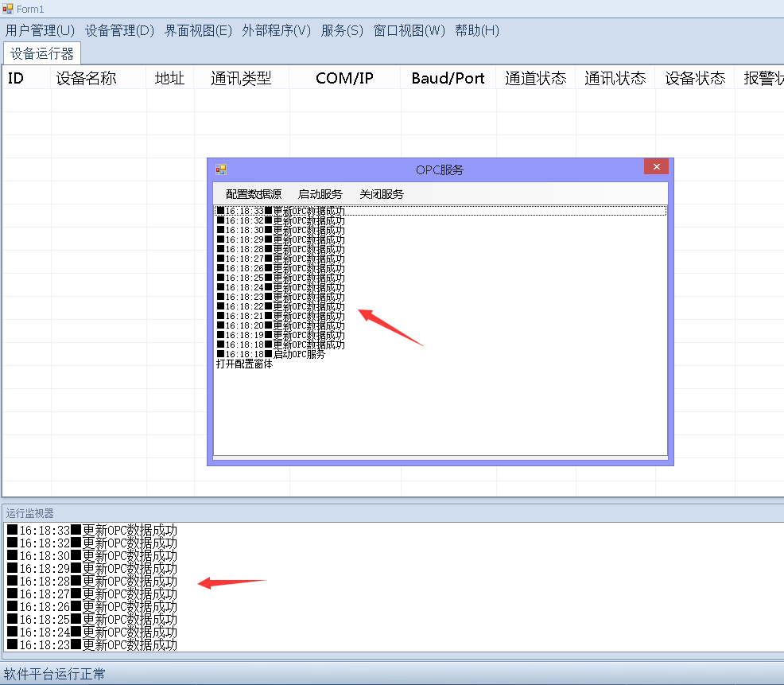Click the 地址 column header

click(170, 78)
